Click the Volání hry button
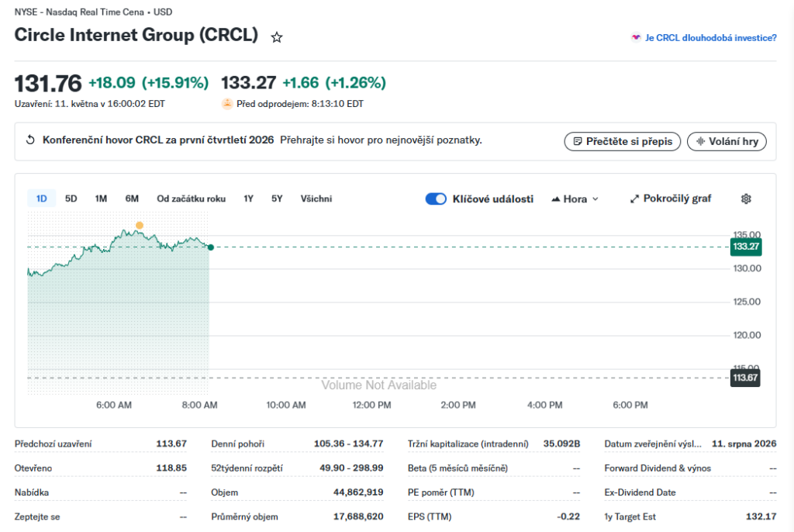794x532 pixels. pos(727,141)
